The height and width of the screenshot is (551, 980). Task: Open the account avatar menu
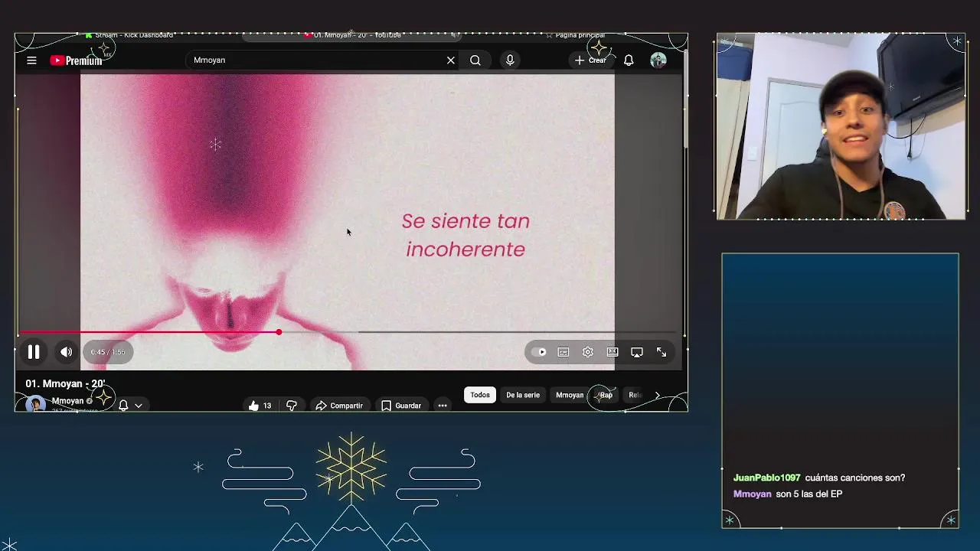(658, 60)
